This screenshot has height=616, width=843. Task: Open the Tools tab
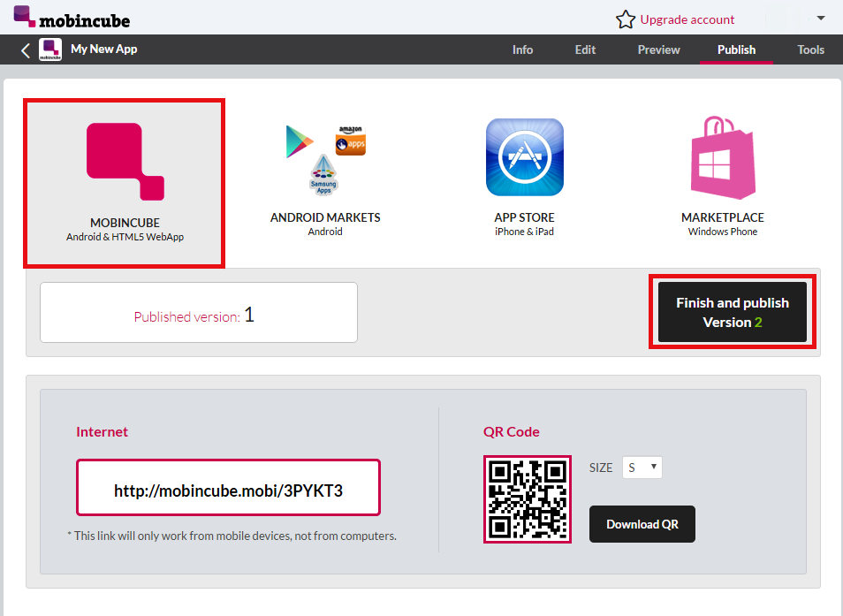coord(810,50)
